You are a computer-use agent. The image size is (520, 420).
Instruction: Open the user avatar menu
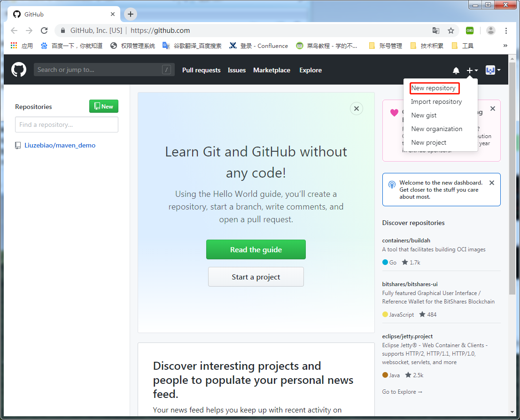point(493,70)
